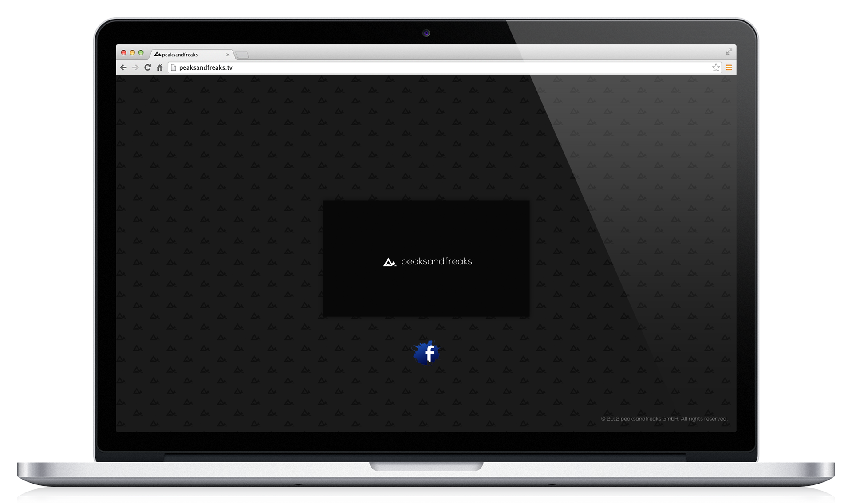Viewport: 852px width, 504px height.
Task: Click the peaksandfreaks wordmark text
Action: point(436,262)
